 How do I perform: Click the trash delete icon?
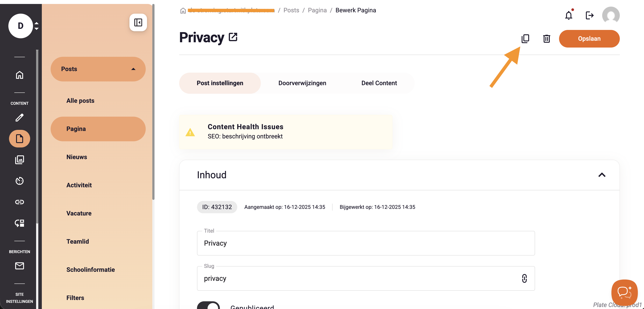(x=546, y=39)
